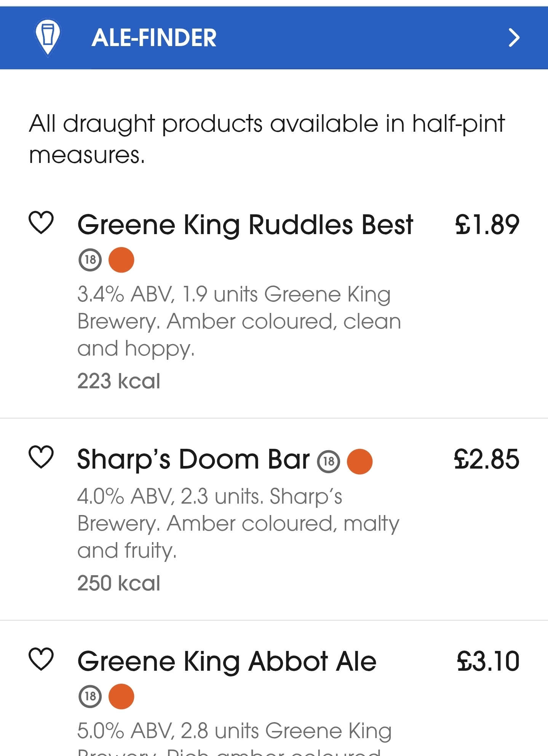
Task: Click the £2.85 price for Doom Bar
Action: coord(487,459)
